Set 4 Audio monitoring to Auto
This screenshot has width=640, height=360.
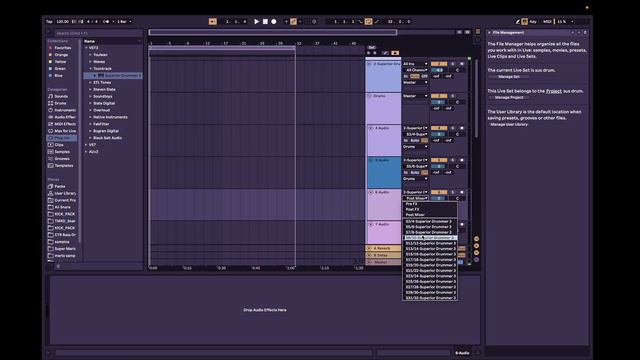click(x=415, y=140)
